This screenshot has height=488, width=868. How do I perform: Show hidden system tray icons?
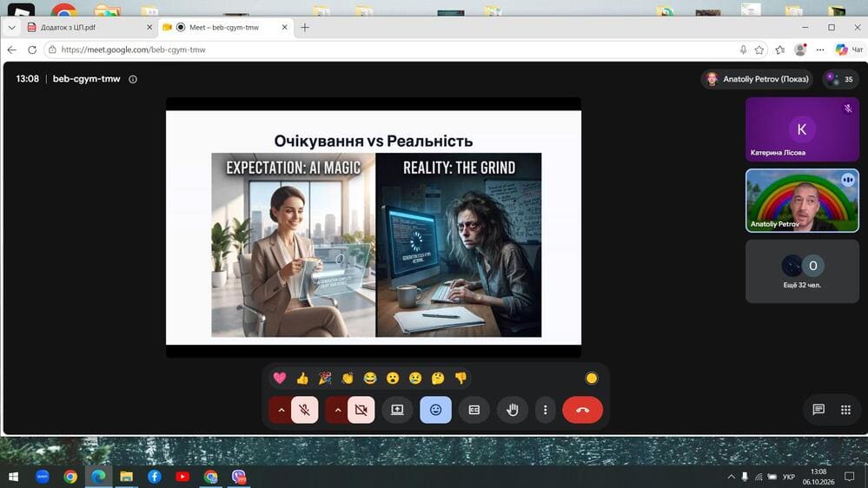click(732, 477)
